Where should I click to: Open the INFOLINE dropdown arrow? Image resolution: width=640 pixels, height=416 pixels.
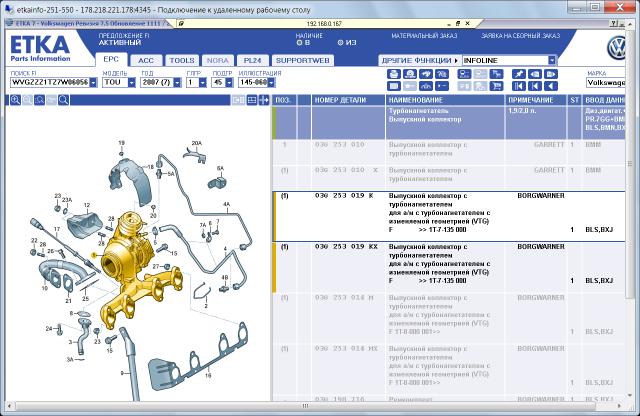click(x=552, y=60)
